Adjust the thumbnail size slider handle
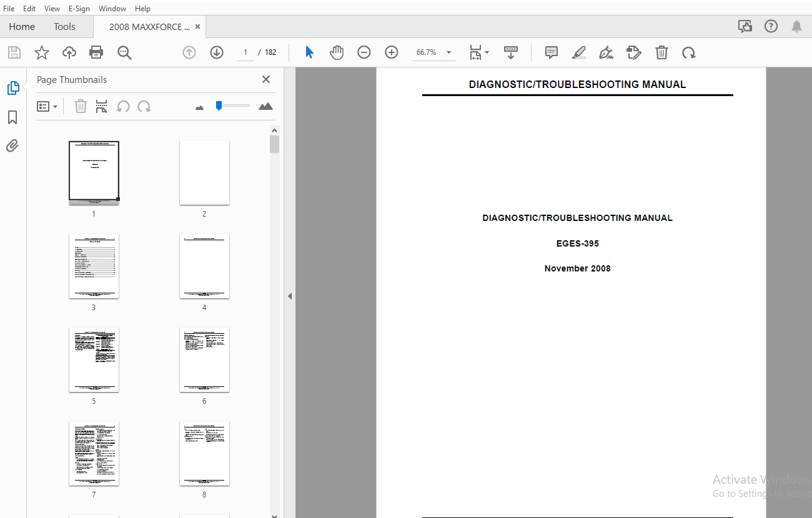The width and height of the screenshot is (812, 518). 219,105
